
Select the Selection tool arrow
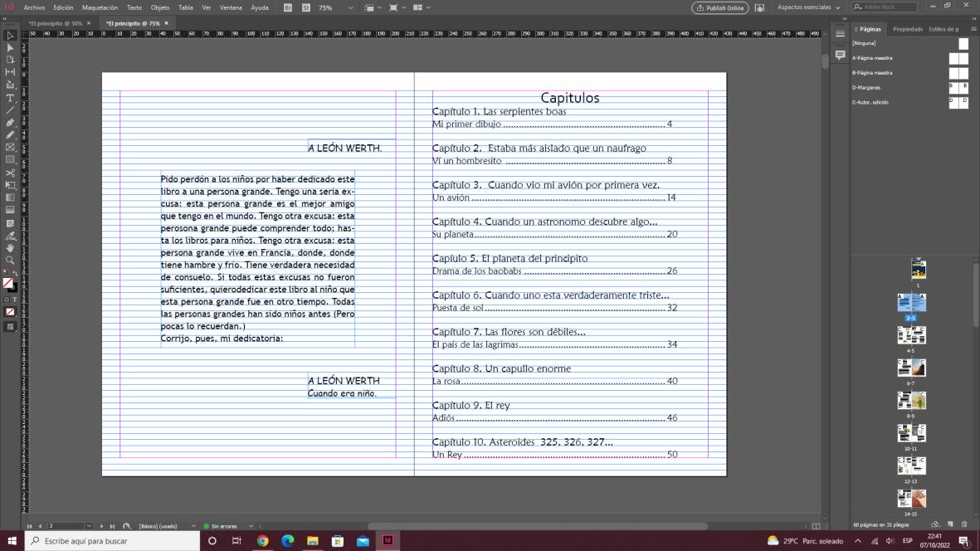(10, 36)
